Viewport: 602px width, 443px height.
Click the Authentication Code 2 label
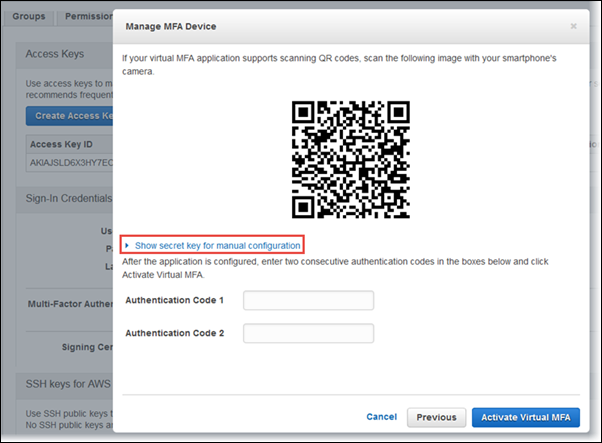pyautogui.click(x=175, y=333)
